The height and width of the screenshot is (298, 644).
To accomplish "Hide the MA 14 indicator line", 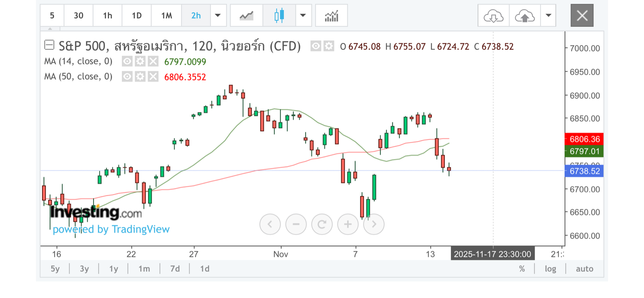I will pos(127,61).
